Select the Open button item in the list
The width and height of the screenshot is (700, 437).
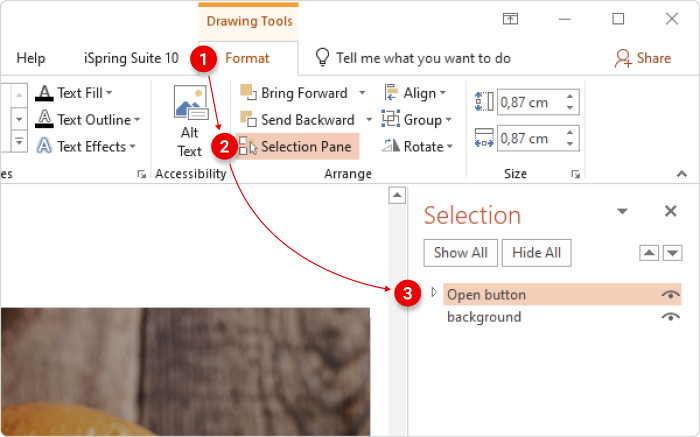[562, 294]
